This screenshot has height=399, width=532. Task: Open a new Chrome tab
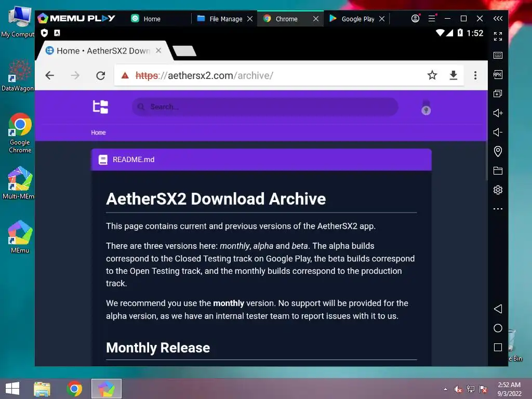pyautogui.click(x=184, y=51)
